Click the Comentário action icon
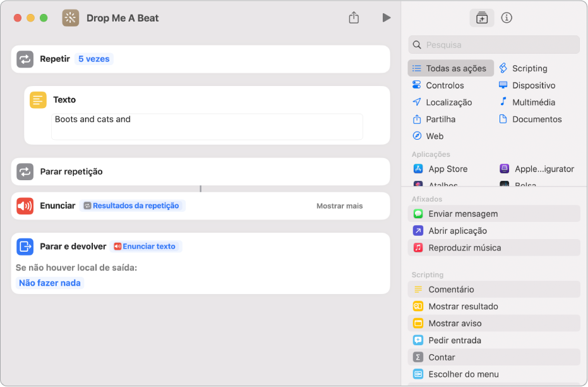 tap(418, 289)
